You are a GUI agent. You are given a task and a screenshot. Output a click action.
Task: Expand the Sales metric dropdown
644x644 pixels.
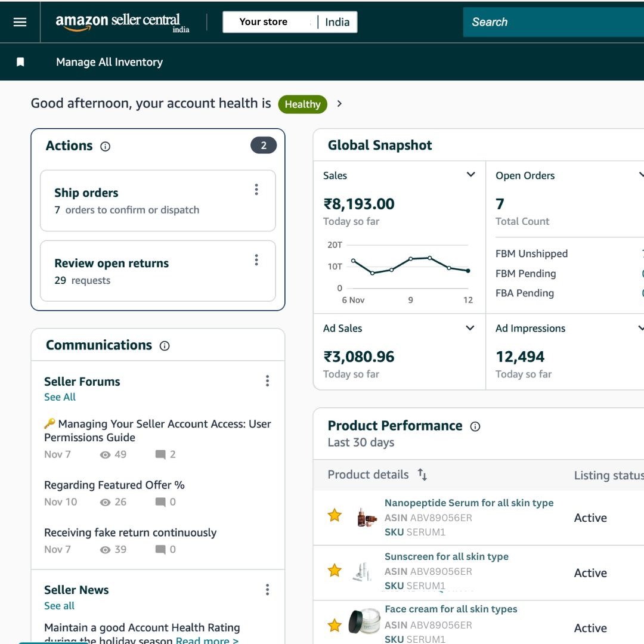(470, 175)
